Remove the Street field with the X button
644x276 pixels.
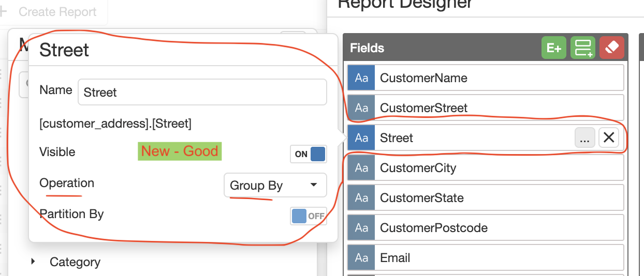point(609,138)
